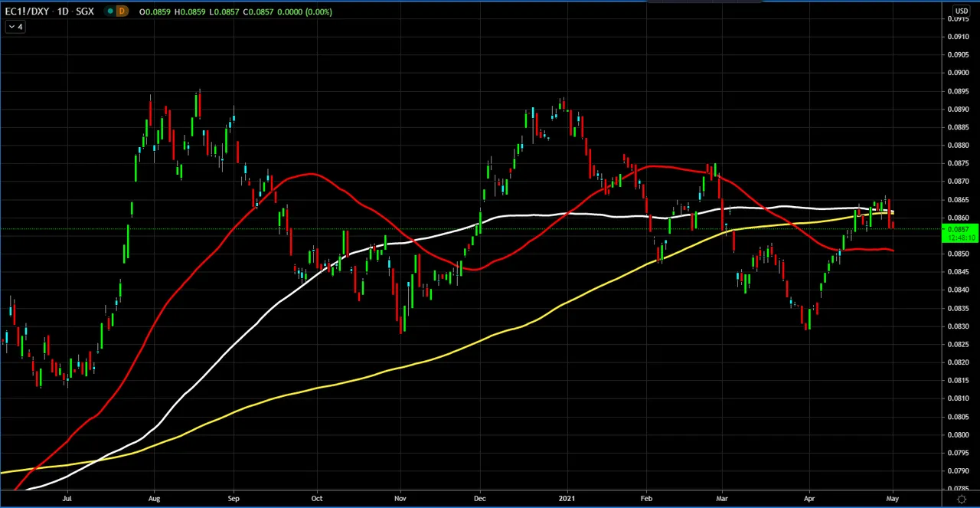This screenshot has height=508, width=980.
Task: Click the Sep label on time axis
Action: 234,498
